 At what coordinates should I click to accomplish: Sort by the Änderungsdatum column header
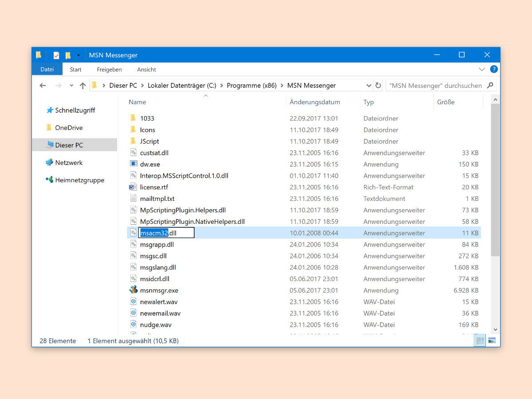[315, 102]
